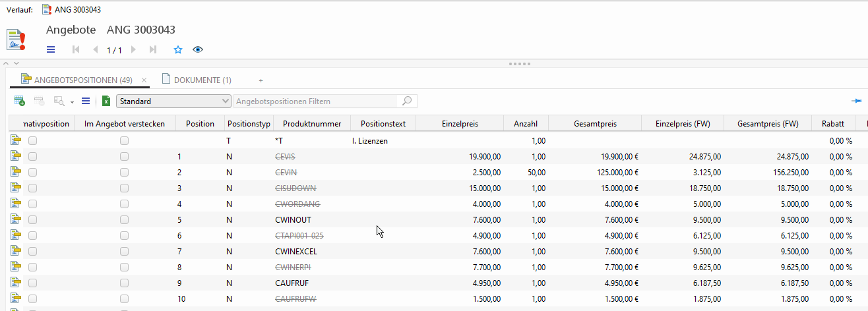Sort by Einzelpreis column header

click(461, 123)
